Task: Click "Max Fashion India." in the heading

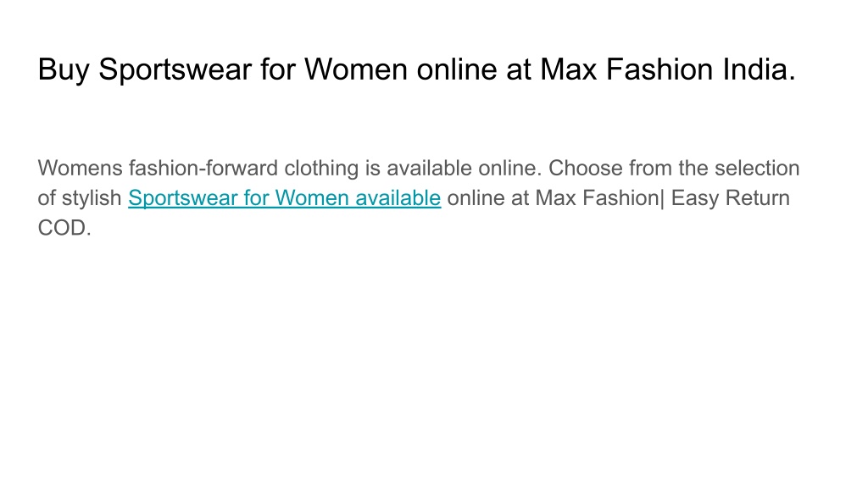Action: tap(668, 69)
